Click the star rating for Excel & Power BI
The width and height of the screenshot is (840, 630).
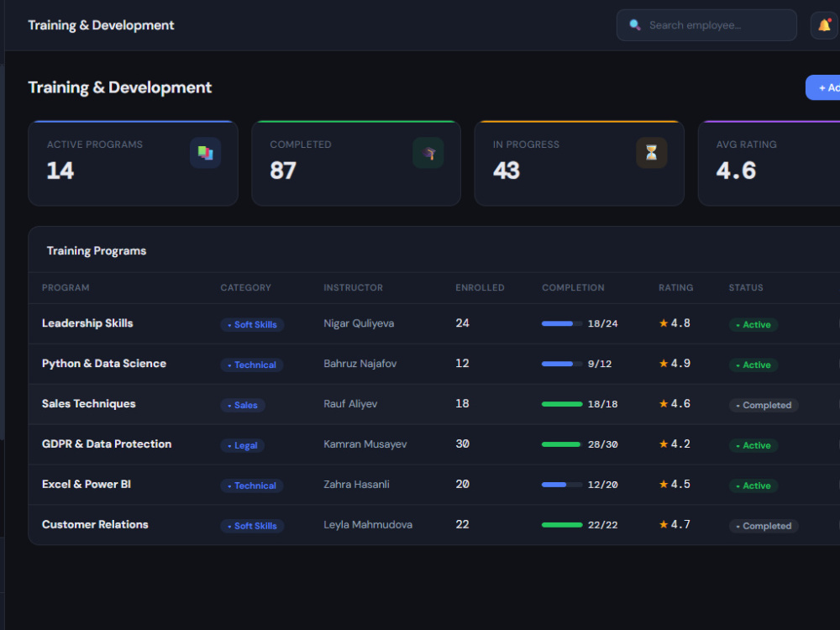[675, 484]
